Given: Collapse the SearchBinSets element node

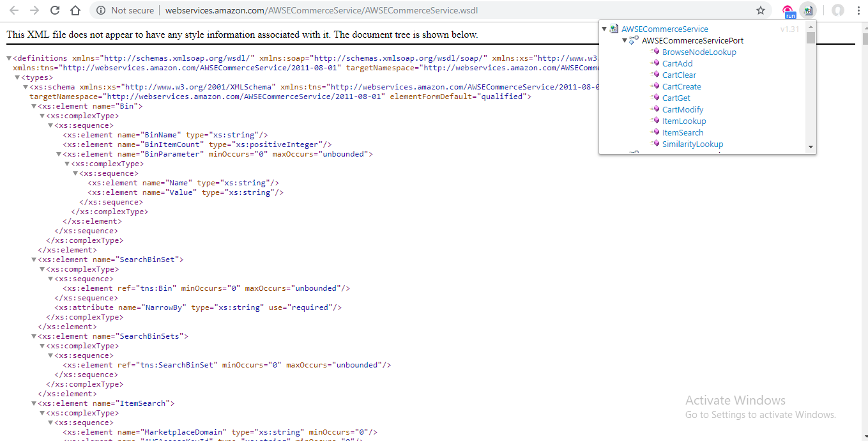Looking at the screenshot, I should point(34,336).
